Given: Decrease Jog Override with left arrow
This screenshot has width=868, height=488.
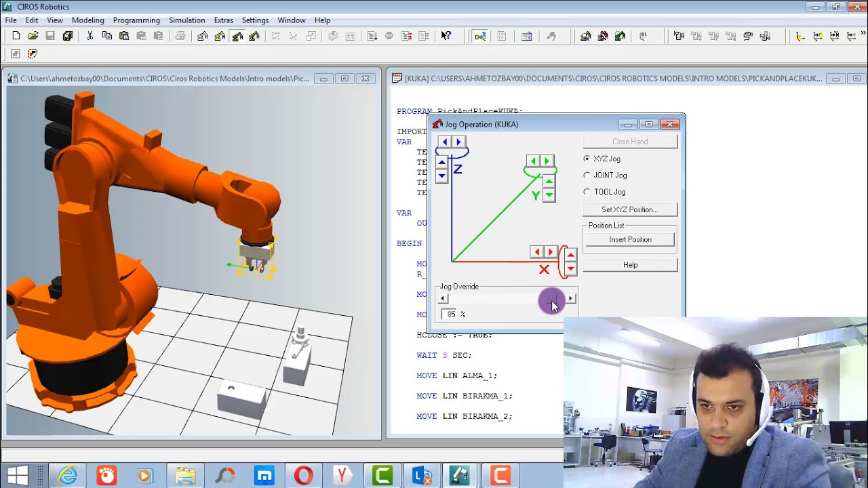Looking at the screenshot, I should (443, 298).
